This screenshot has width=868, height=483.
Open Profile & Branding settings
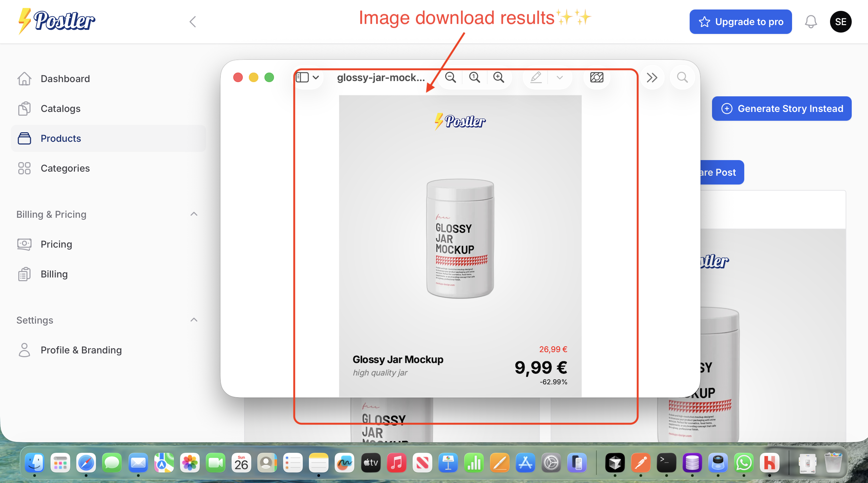(x=81, y=350)
